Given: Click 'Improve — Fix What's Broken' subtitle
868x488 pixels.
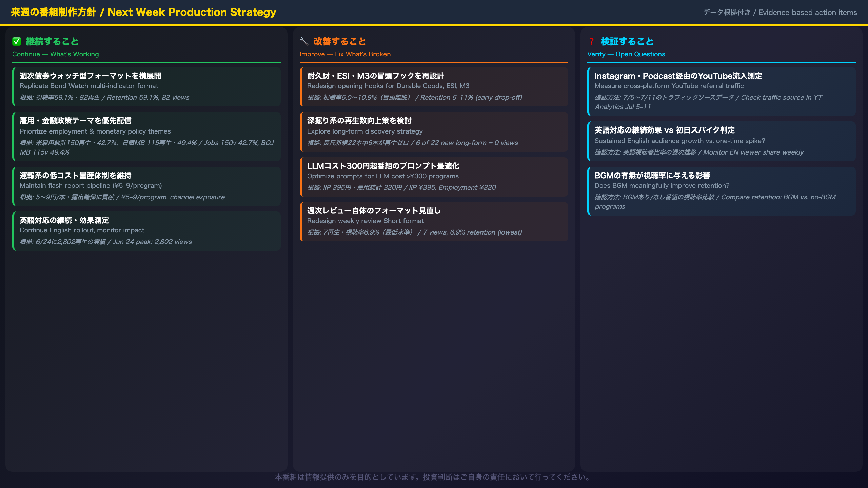Looking at the screenshot, I should [x=345, y=54].
